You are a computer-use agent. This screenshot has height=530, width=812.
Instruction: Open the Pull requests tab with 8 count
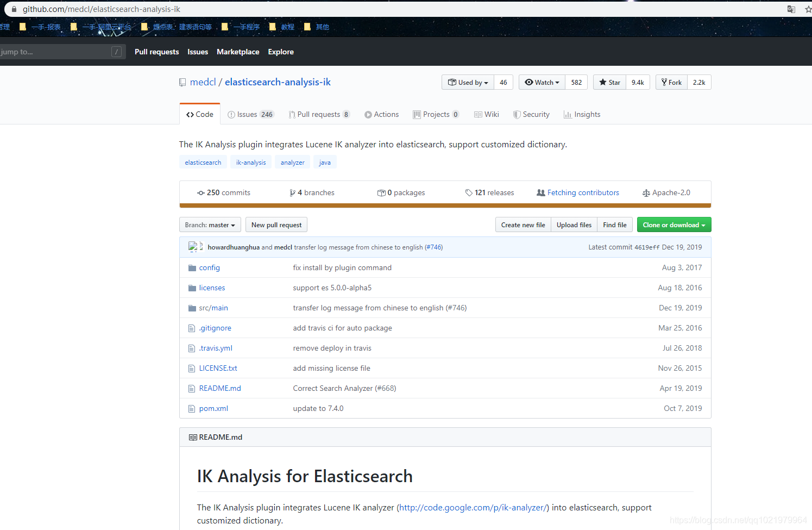click(319, 114)
